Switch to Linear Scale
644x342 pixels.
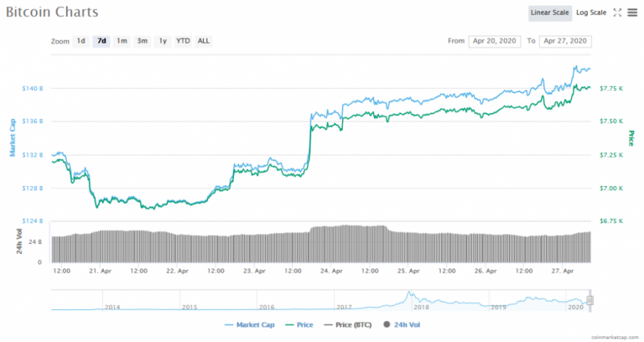[550, 13]
